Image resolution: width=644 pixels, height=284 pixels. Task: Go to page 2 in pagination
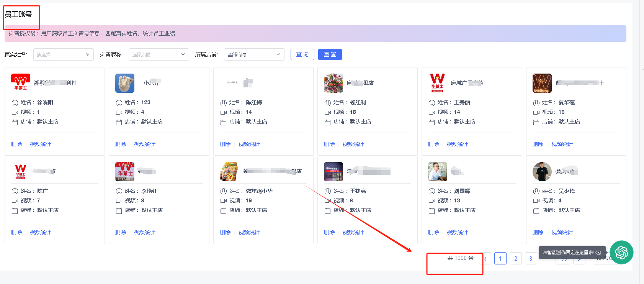pyautogui.click(x=516, y=258)
